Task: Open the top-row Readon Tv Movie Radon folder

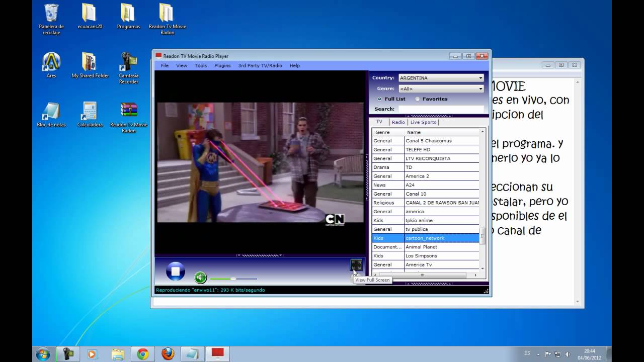Action: (168, 20)
